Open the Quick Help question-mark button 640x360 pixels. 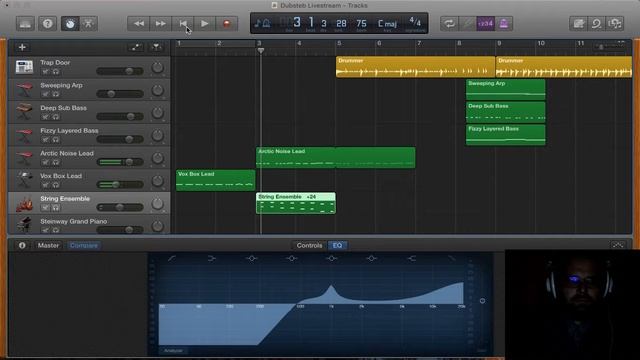tap(47, 24)
